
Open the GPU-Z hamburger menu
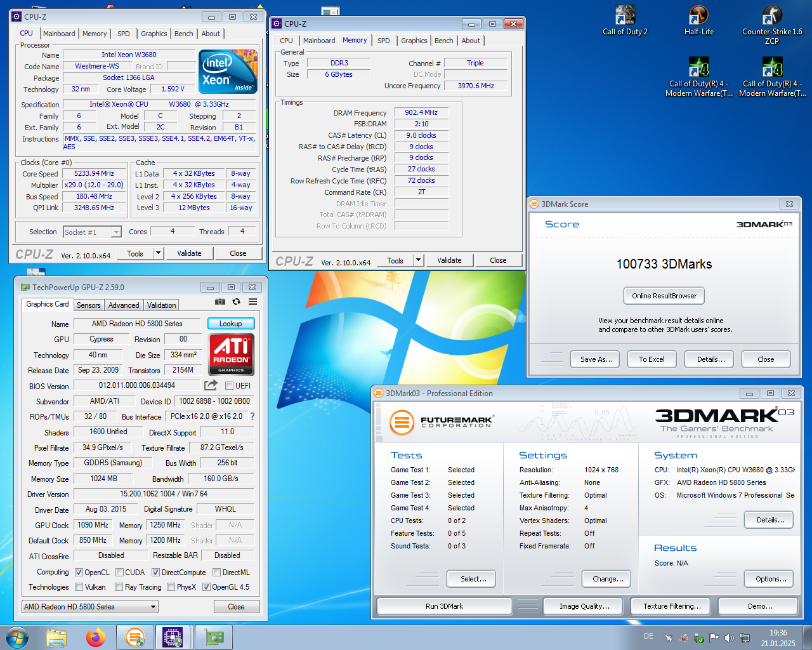click(x=252, y=302)
